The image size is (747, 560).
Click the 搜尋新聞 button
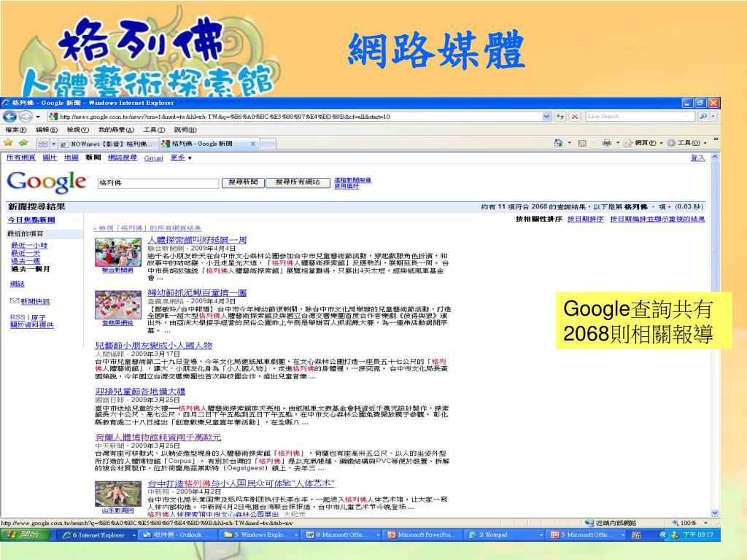(243, 182)
